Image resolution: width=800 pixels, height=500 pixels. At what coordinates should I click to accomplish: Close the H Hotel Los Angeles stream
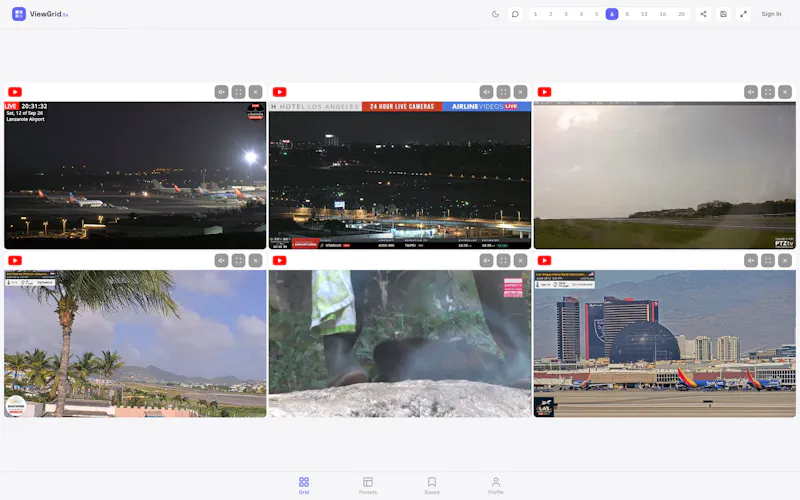520,92
